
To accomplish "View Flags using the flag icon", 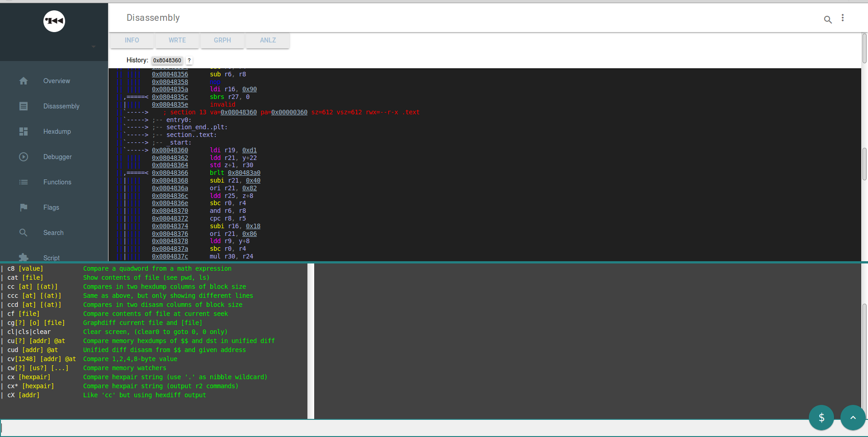I will (x=24, y=207).
